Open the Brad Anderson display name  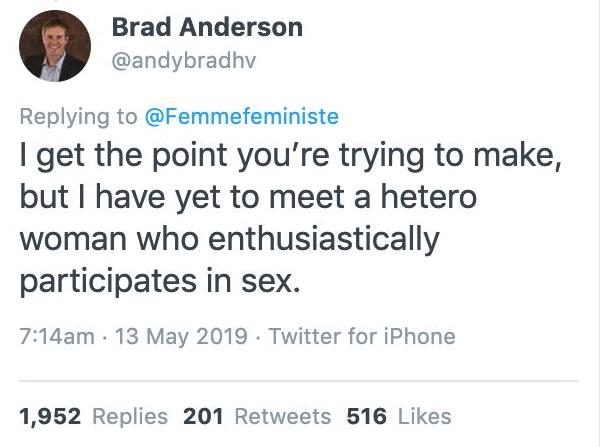(206, 28)
